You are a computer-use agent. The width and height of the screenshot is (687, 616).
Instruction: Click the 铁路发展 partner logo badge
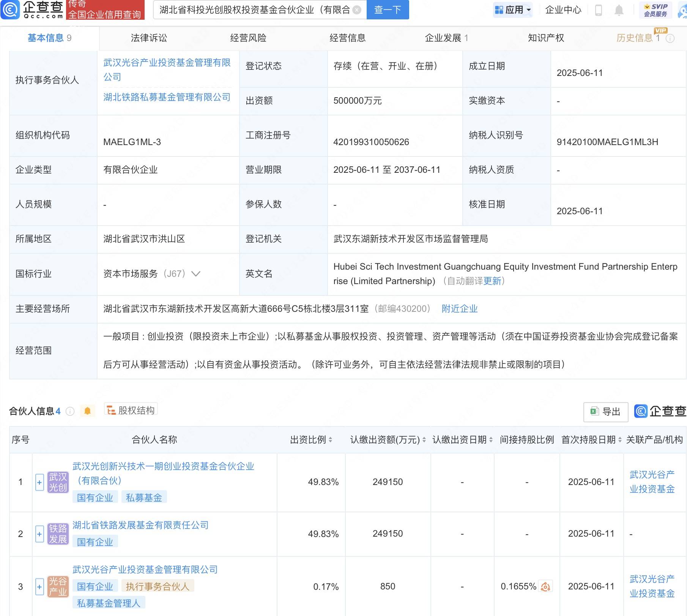(58, 534)
